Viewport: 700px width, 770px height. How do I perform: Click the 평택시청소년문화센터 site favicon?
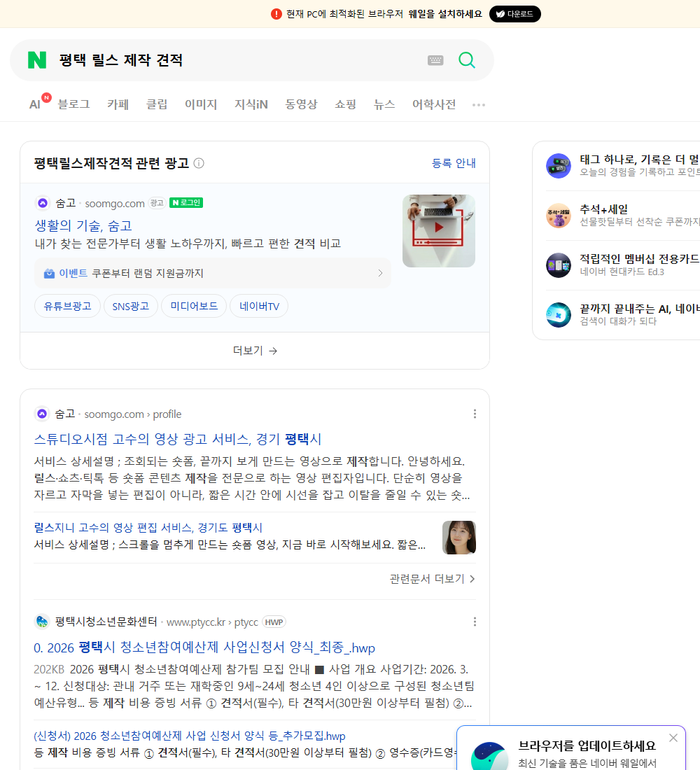tap(42, 622)
